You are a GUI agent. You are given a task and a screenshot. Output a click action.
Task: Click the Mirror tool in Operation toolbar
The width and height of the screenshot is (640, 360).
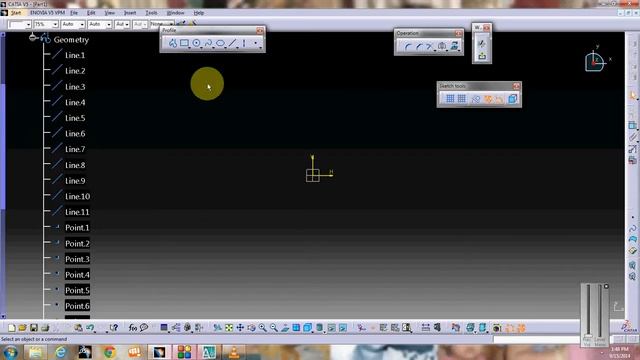pos(442,47)
